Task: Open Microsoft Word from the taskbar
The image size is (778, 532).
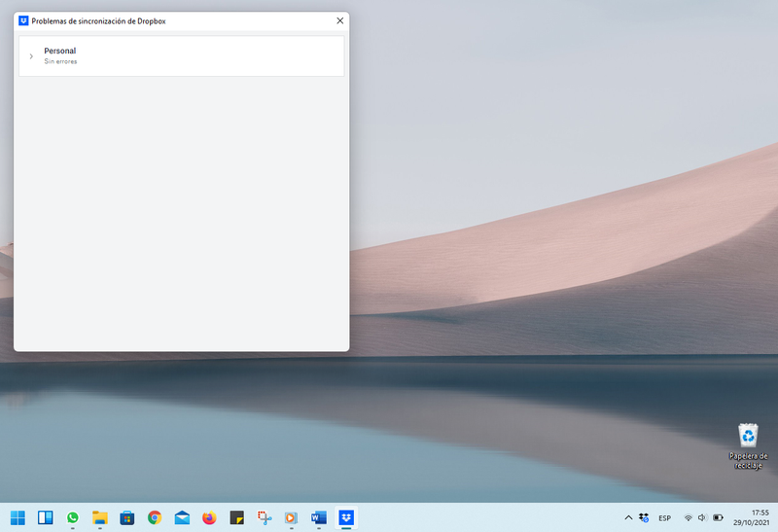Action: [317, 517]
